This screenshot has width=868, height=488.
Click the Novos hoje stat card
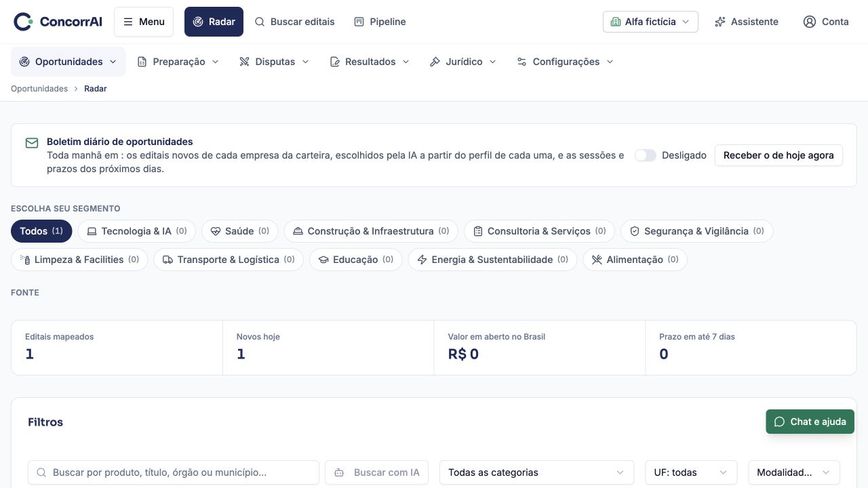[328, 348]
